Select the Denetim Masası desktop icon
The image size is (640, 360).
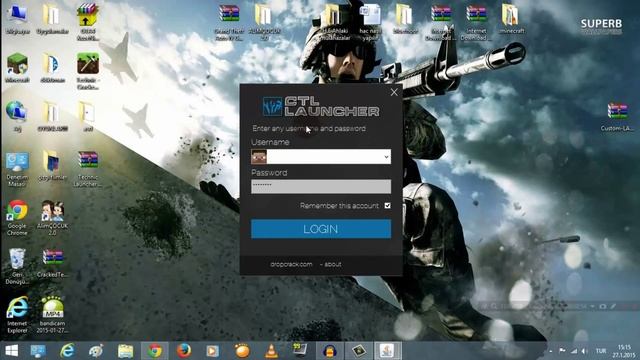coord(17,169)
